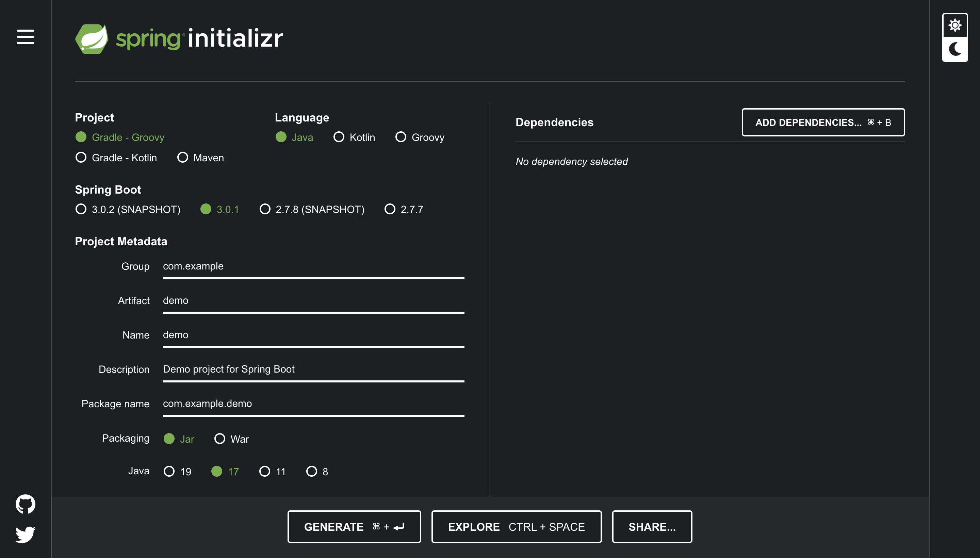Choose Maven as the project type
Viewport: 980px width, 558px height.
[182, 158]
